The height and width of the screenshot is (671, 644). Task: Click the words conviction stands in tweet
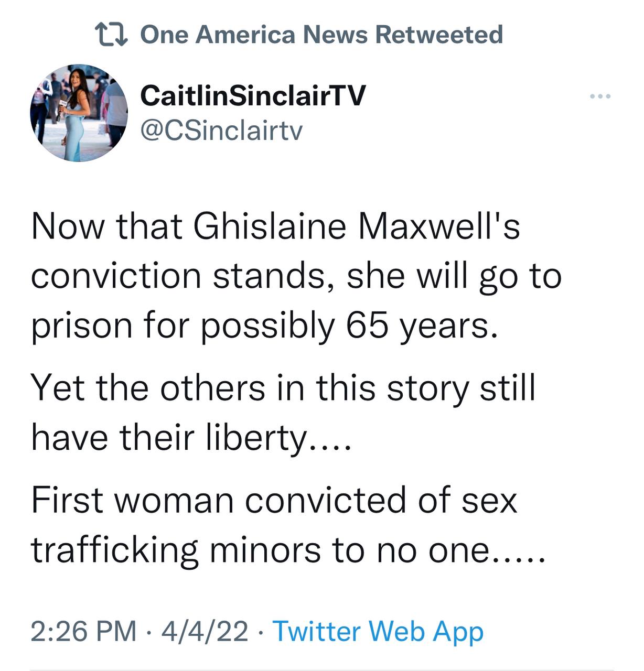176,276
